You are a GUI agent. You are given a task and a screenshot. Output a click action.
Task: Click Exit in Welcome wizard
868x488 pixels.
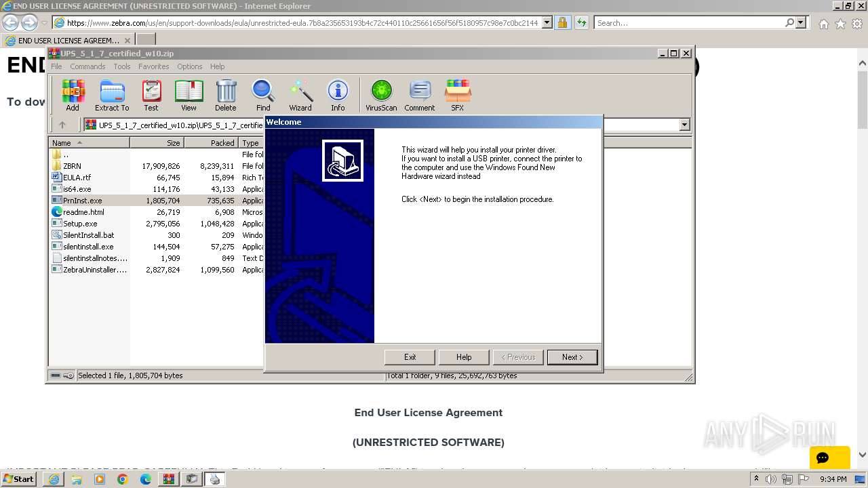tap(410, 357)
